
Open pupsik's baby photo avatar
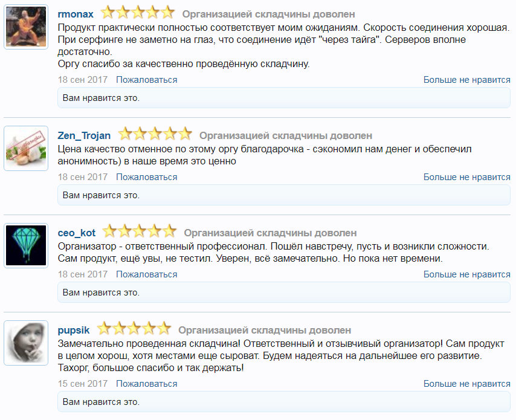click(26, 343)
